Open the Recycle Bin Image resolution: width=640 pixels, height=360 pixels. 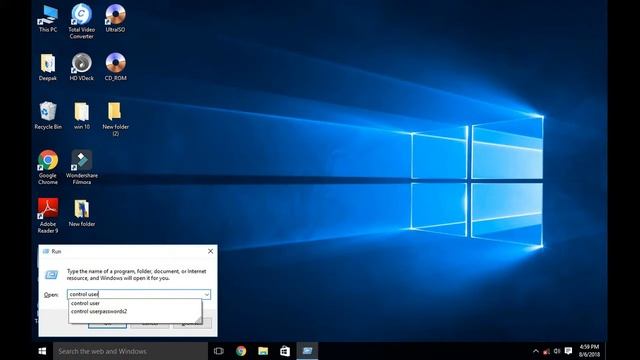pos(48,116)
